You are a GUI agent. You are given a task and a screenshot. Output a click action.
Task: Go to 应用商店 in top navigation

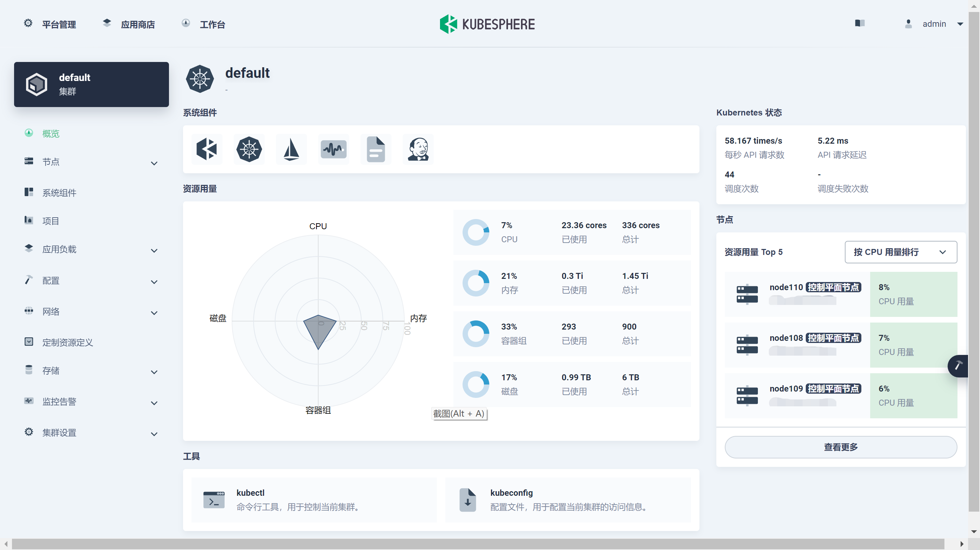coord(129,24)
